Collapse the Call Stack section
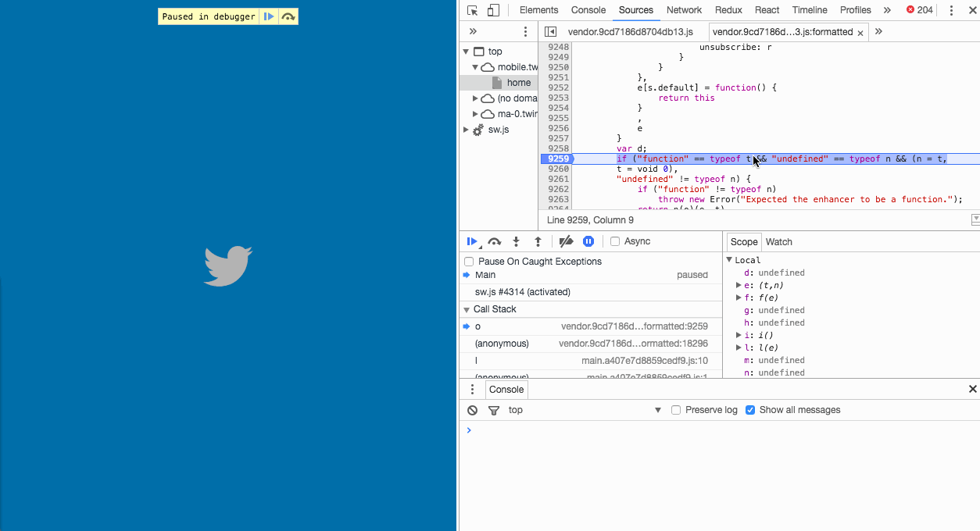 (x=467, y=310)
